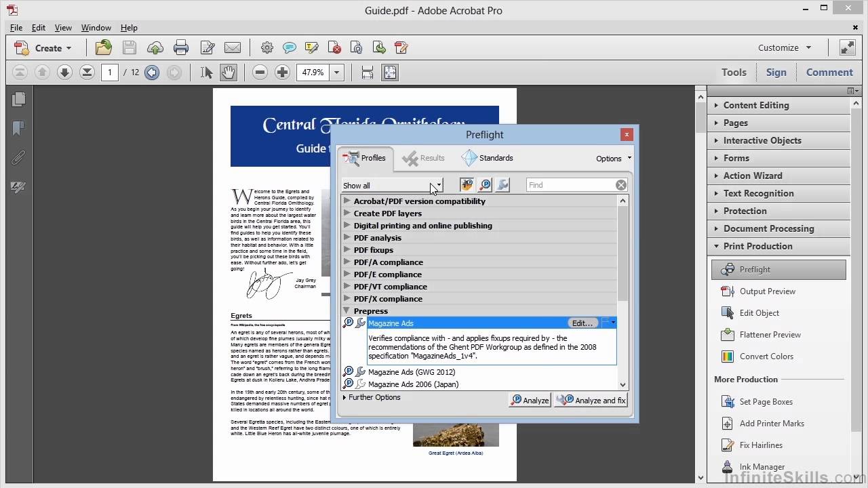Click the page number input box
Viewport: 868px width, 488px height.
click(110, 72)
